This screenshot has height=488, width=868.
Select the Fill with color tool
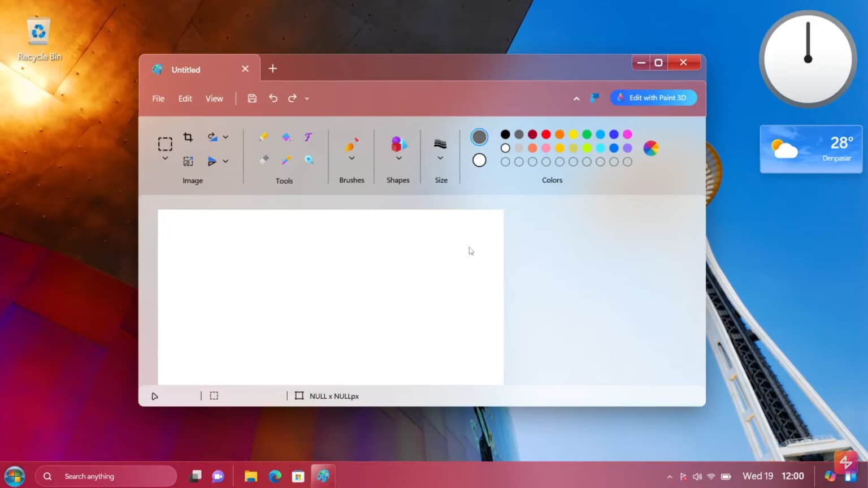pyautogui.click(x=287, y=137)
